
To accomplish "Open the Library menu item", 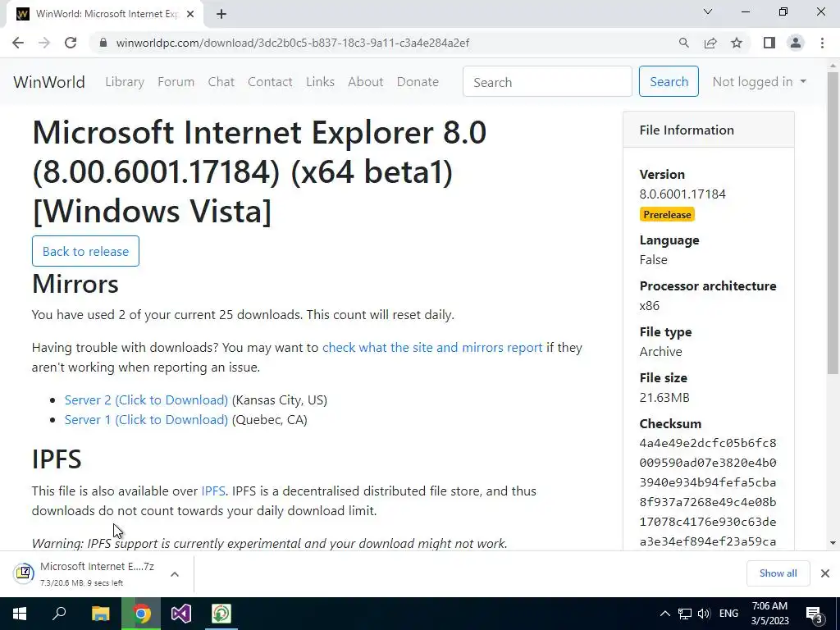I will click(x=125, y=82).
